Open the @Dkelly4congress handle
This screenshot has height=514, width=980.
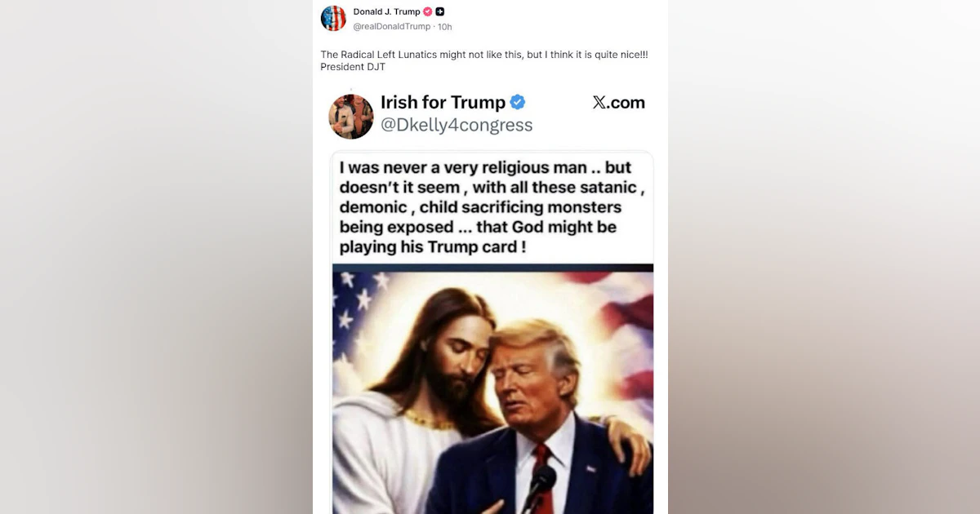457,125
